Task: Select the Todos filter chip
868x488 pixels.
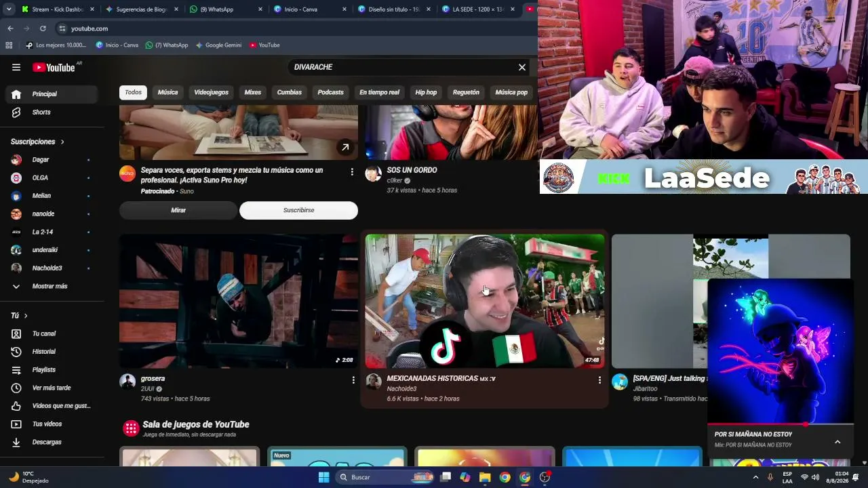Action: [134, 92]
